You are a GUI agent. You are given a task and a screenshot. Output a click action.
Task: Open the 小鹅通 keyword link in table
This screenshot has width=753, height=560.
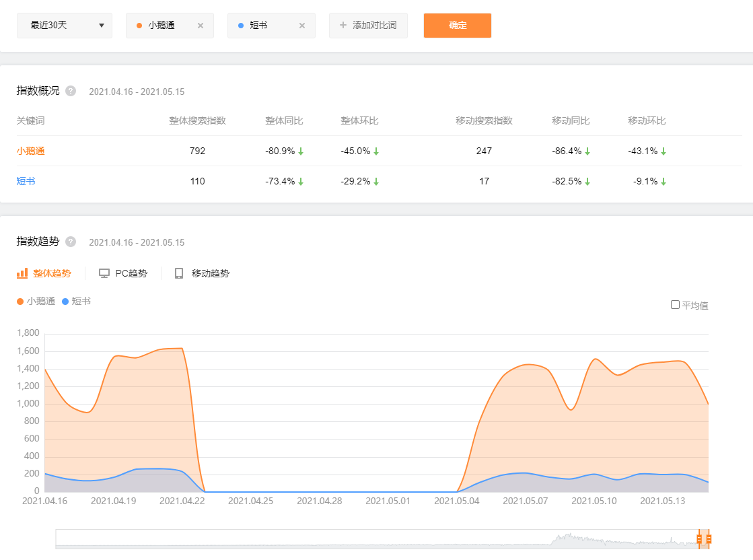point(30,151)
